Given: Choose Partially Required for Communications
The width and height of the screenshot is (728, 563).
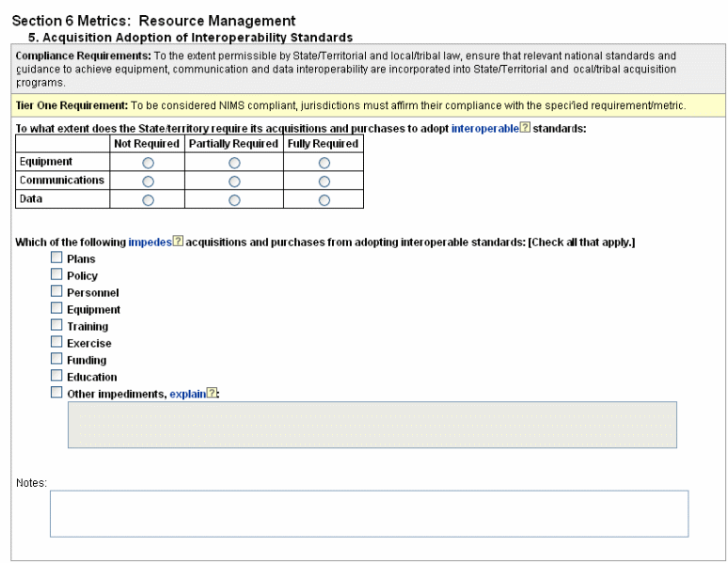Looking at the screenshot, I should 234,181.
